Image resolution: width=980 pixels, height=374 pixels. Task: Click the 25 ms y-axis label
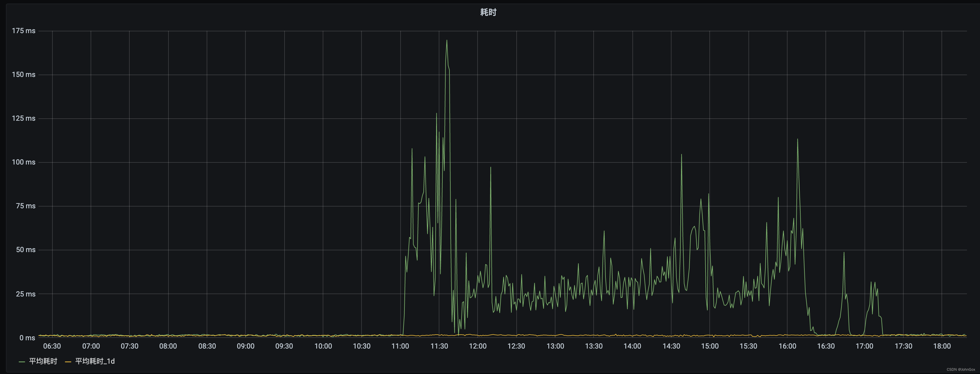[x=25, y=294]
